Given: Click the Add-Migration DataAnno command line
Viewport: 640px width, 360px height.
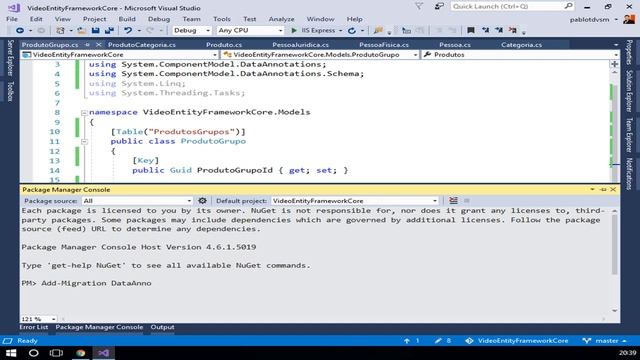Looking at the screenshot, I should tap(87, 283).
